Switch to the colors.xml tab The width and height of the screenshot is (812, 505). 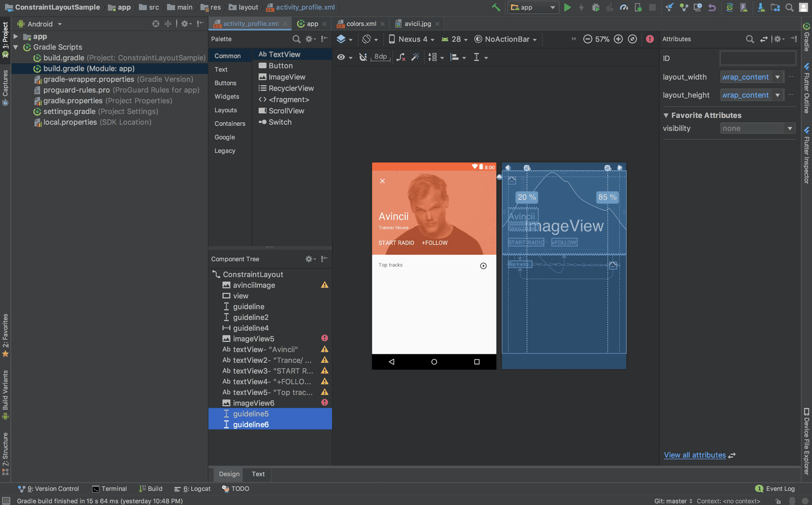point(361,23)
